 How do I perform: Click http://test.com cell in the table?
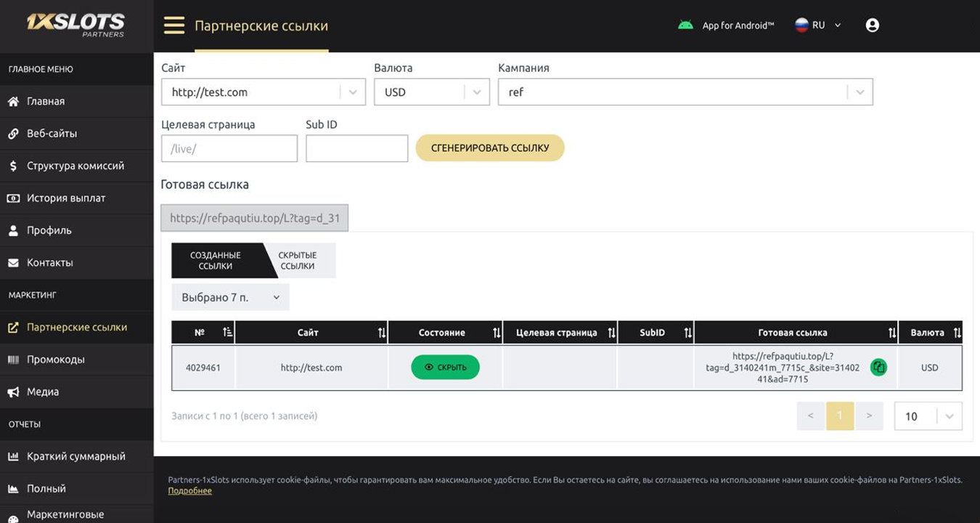point(311,368)
